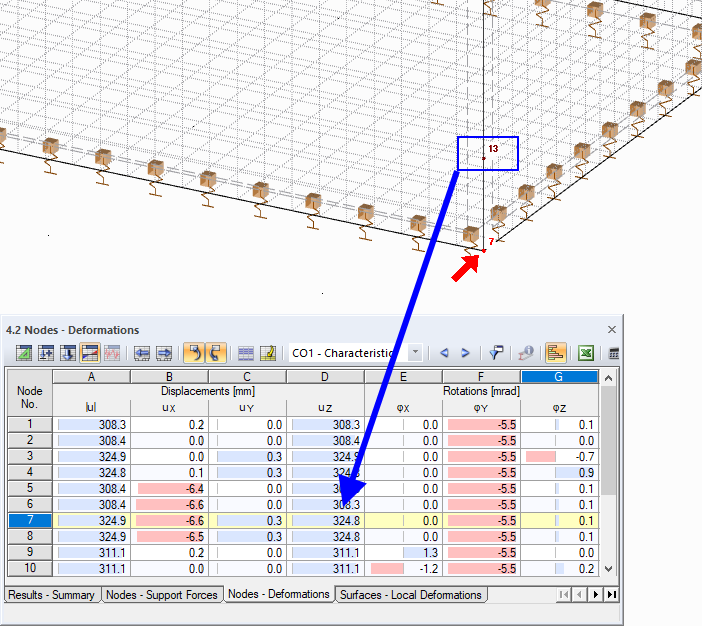702x626 pixels.
Task: Open the CO1 - Characteristic load case dropdown
Action: (x=415, y=352)
